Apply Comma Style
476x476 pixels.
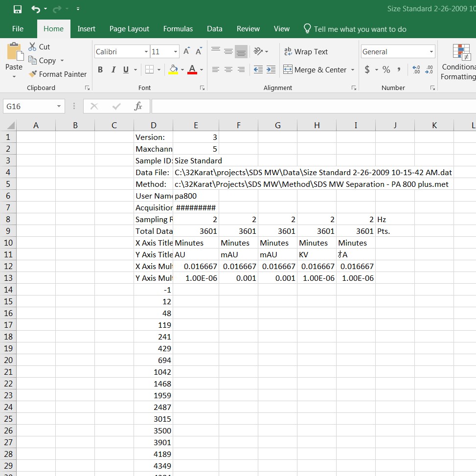pos(399,70)
